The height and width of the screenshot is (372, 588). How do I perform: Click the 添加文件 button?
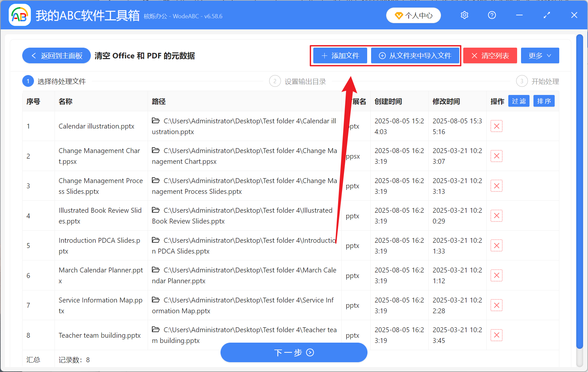pyautogui.click(x=340, y=55)
